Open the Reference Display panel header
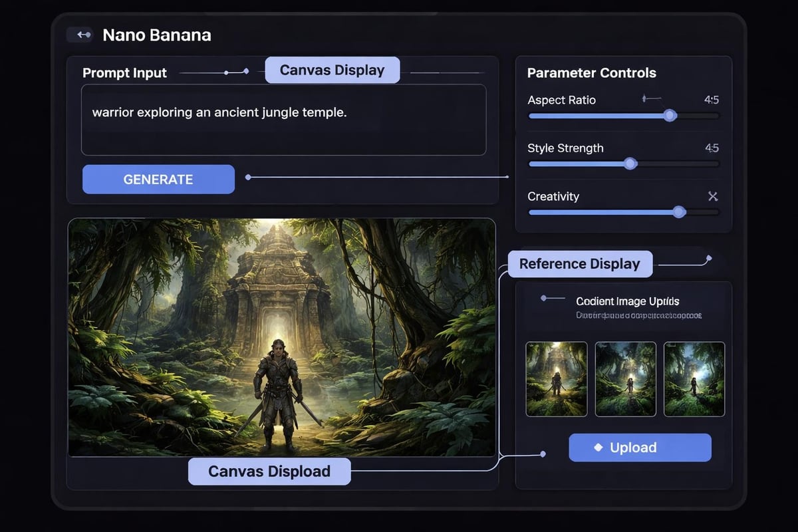 coord(581,264)
